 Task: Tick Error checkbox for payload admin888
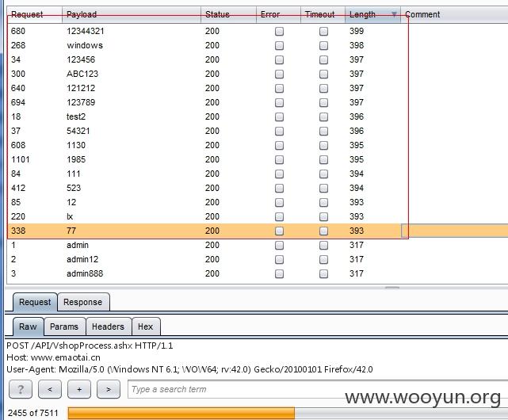point(279,273)
